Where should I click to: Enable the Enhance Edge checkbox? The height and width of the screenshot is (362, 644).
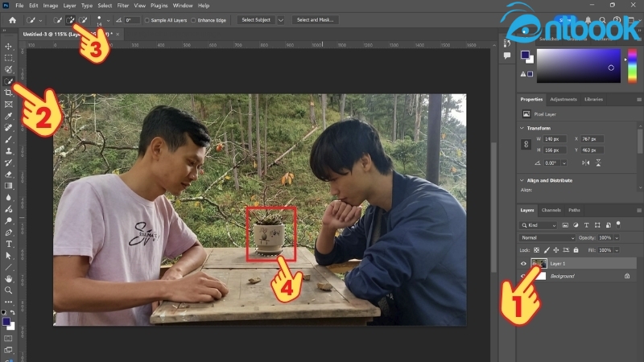[193, 20]
